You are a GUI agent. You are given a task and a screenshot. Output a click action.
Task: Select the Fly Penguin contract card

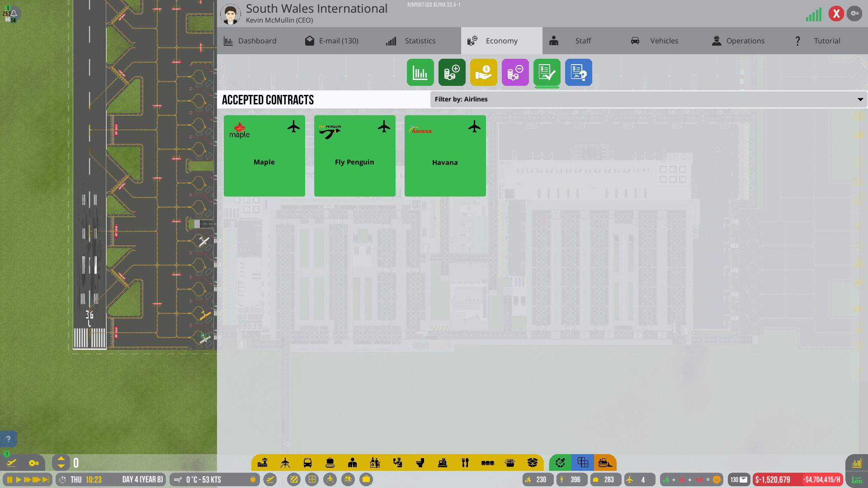355,156
